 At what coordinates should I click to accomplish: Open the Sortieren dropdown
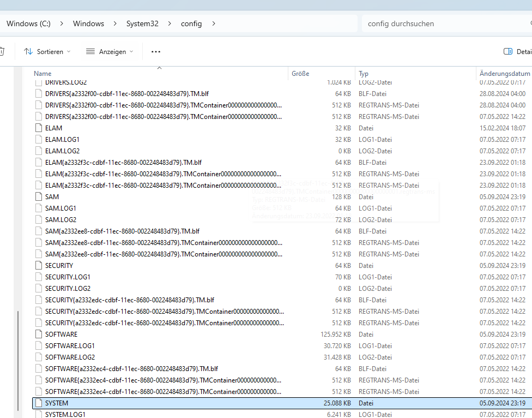(x=47, y=52)
